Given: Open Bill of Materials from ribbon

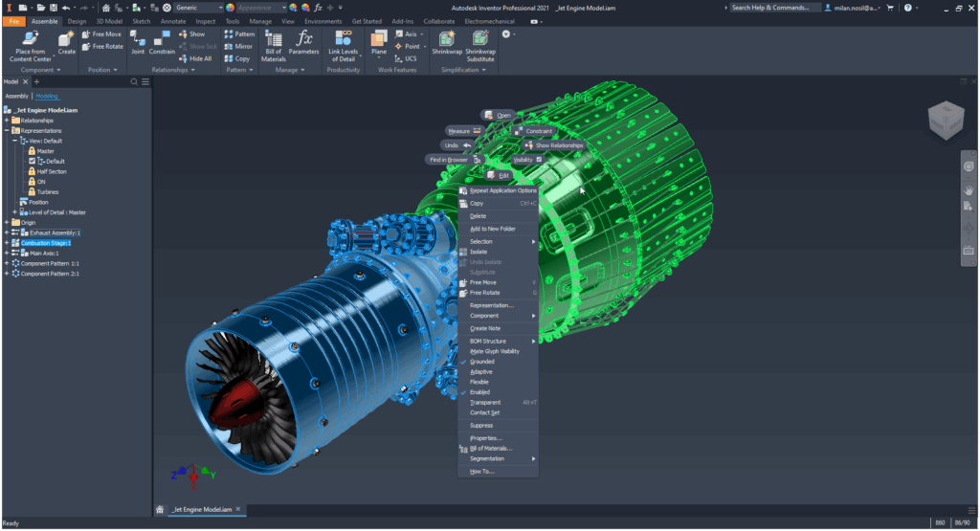Looking at the screenshot, I should pyautogui.click(x=274, y=39).
